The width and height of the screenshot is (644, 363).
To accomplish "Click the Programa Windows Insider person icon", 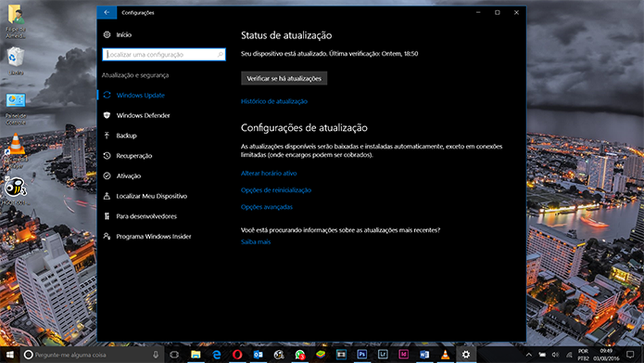I will (107, 236).
